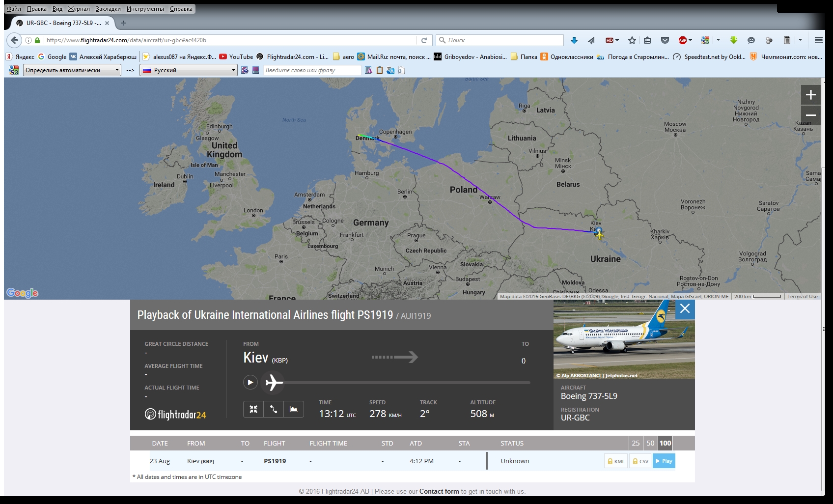Click the green padlock security icon

[x=37, y=40]
